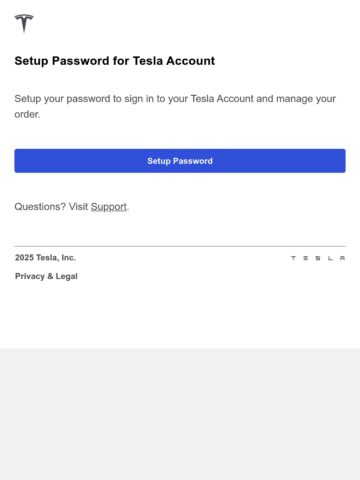Click the TESLA wordmark in the footer

coord(318,258)
